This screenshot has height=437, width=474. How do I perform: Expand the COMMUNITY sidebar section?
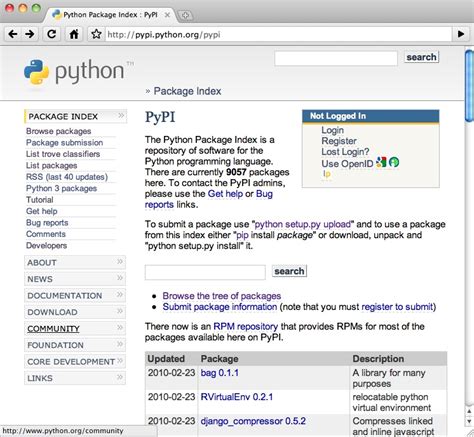[x=75, y=329]
